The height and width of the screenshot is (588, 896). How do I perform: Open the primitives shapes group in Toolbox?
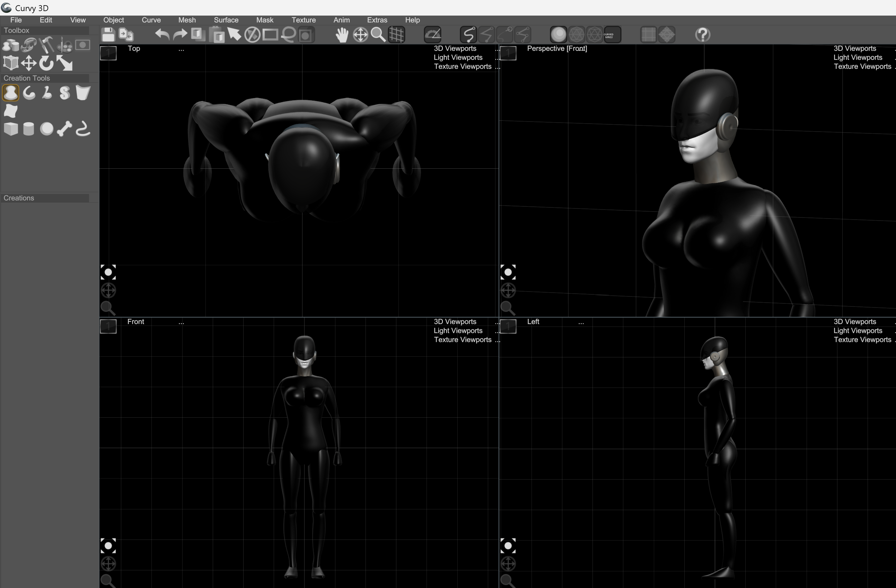[10, 45]
